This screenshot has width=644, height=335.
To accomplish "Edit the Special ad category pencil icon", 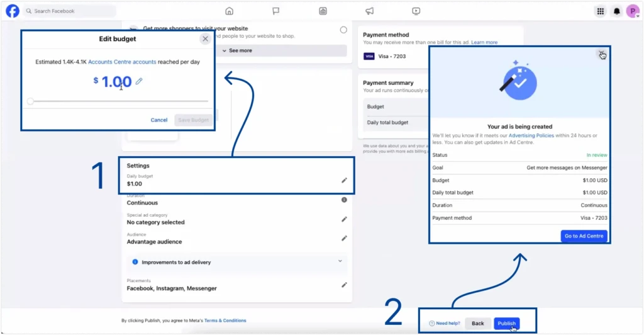I will tap(344, 219).
